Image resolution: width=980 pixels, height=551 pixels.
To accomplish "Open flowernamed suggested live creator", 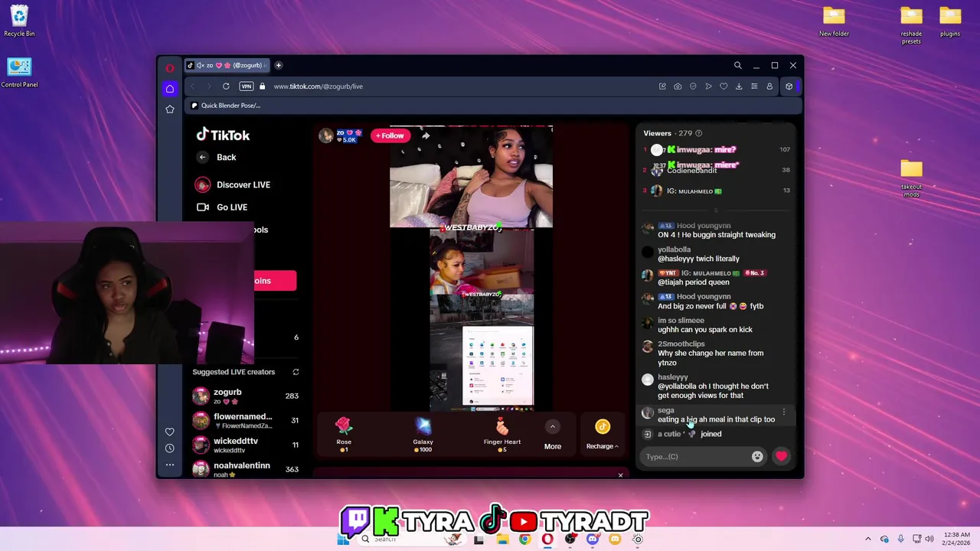I will click(246, 420).
